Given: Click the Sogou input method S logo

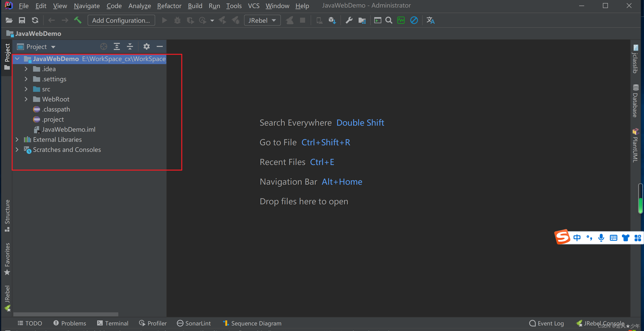Looking at the screenshot, I should tap(562, 237).
